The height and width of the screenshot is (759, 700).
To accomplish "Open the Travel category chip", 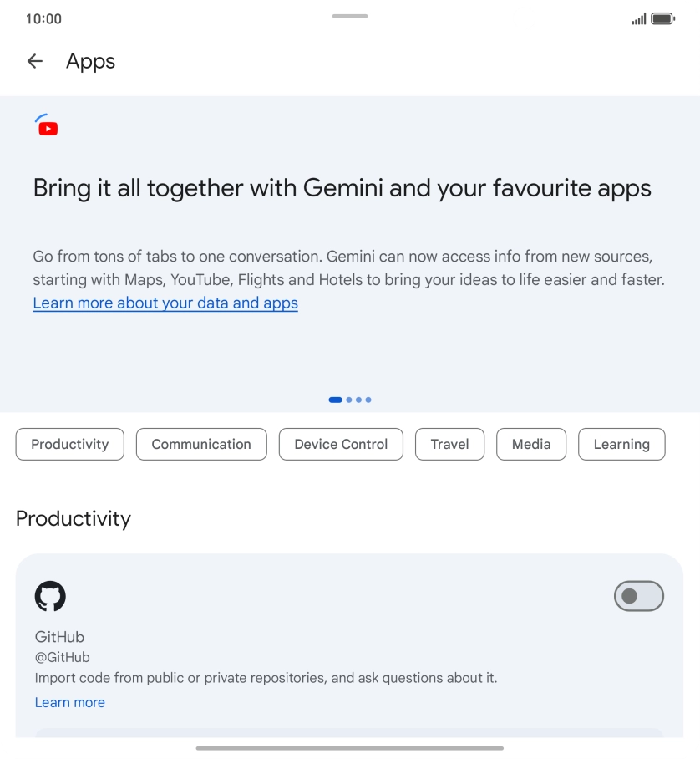I will (449, 445).
